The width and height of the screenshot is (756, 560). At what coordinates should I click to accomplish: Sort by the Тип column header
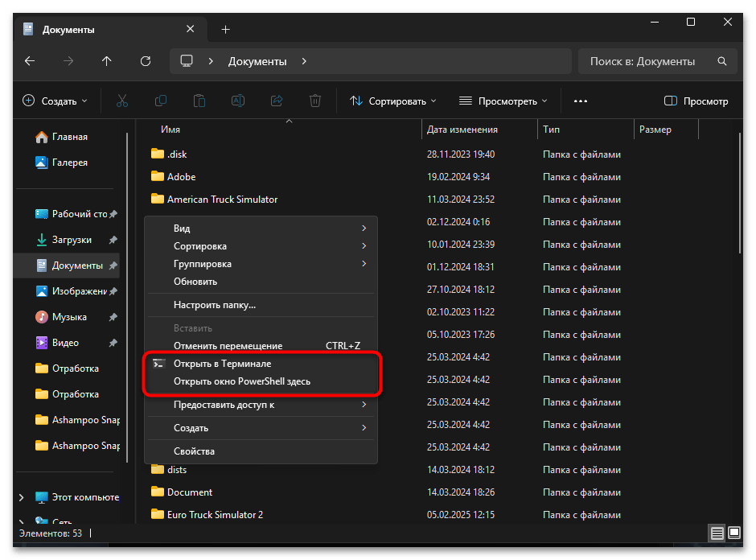click(x=585, y=130)
